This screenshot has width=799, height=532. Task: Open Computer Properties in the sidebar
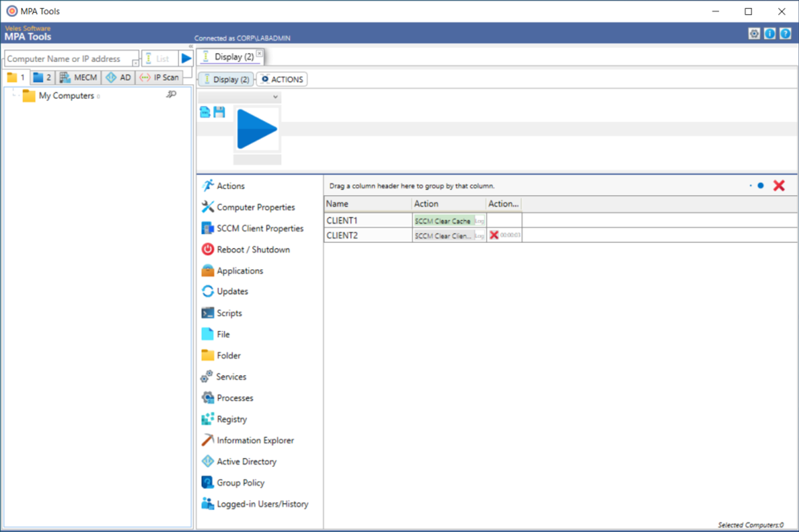click(x=248, y=207)
